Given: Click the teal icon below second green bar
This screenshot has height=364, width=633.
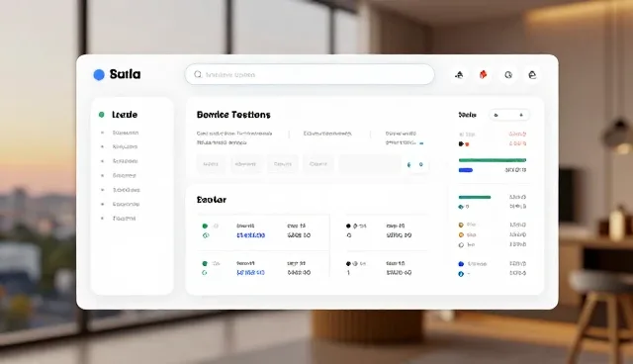Looking at the screenshot, I should coord(461,207).
